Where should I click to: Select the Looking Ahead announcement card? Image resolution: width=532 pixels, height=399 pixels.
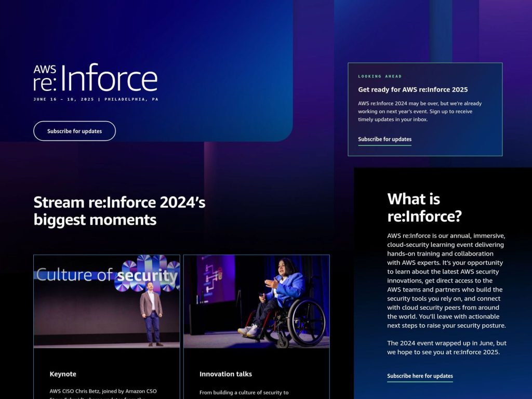click(425, 109)
